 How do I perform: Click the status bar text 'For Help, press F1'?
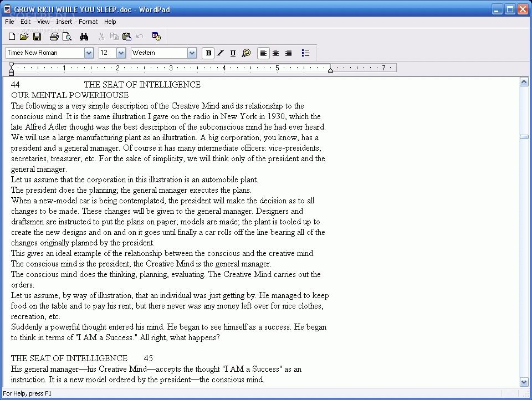tap(27, 393)
